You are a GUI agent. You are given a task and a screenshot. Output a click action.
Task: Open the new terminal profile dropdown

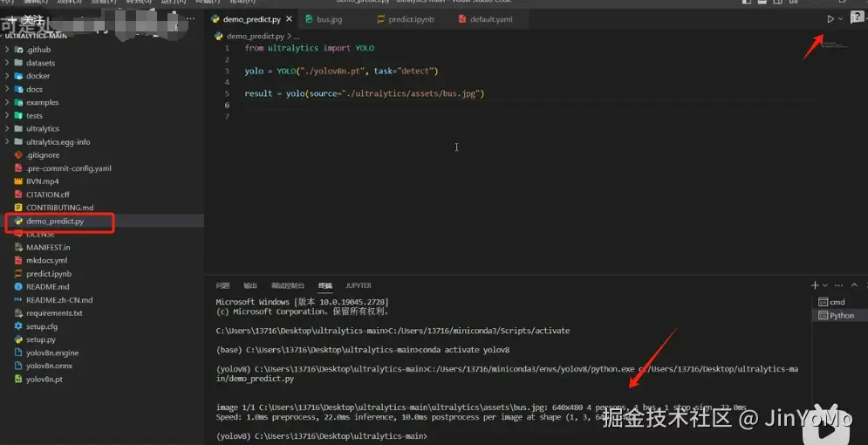(x=825, y=285)
